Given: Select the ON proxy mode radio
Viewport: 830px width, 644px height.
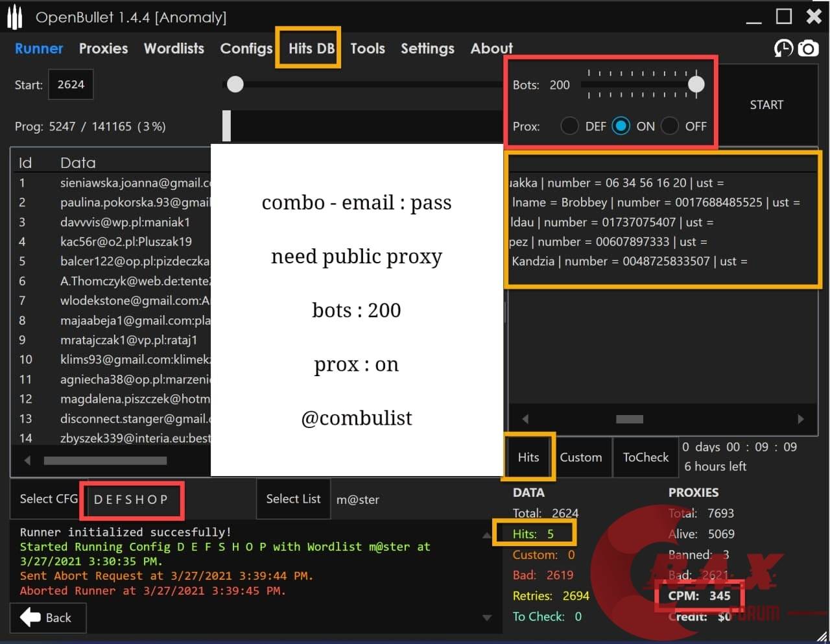Looking at the screenshot, I should pyautogui.click(x=621, y=126).
